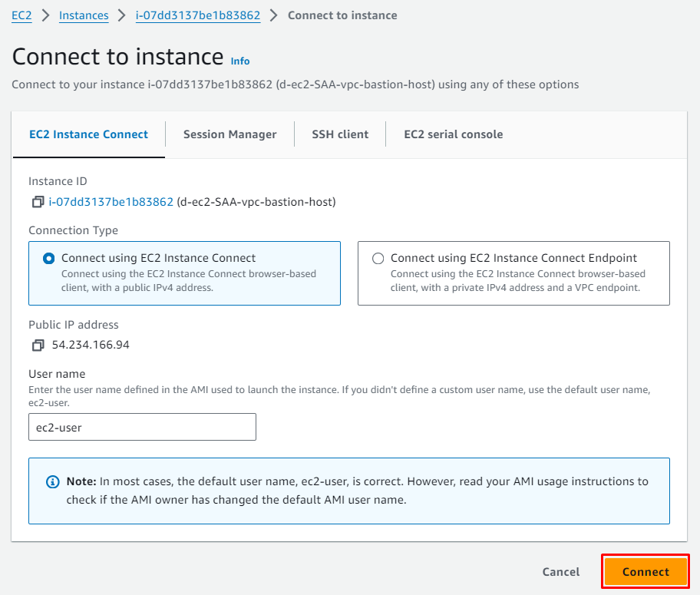Switch to the Session Manager tab
The width and height of the screenshot is (700, 595).
click(x=229, y=134)
